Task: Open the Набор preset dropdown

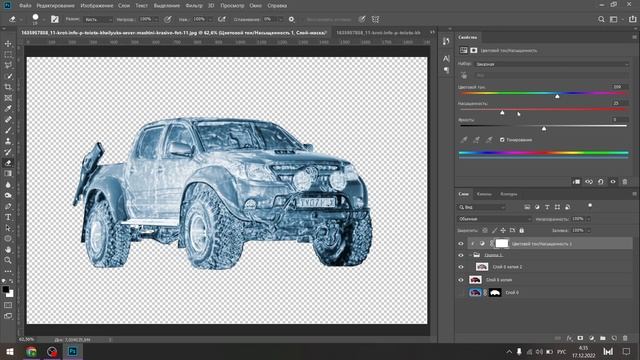Action: (x=552, y=64)
